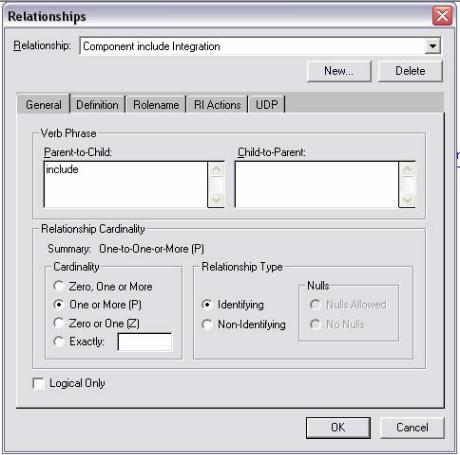Select the Exactly cardinality radio button

[59, 342]
